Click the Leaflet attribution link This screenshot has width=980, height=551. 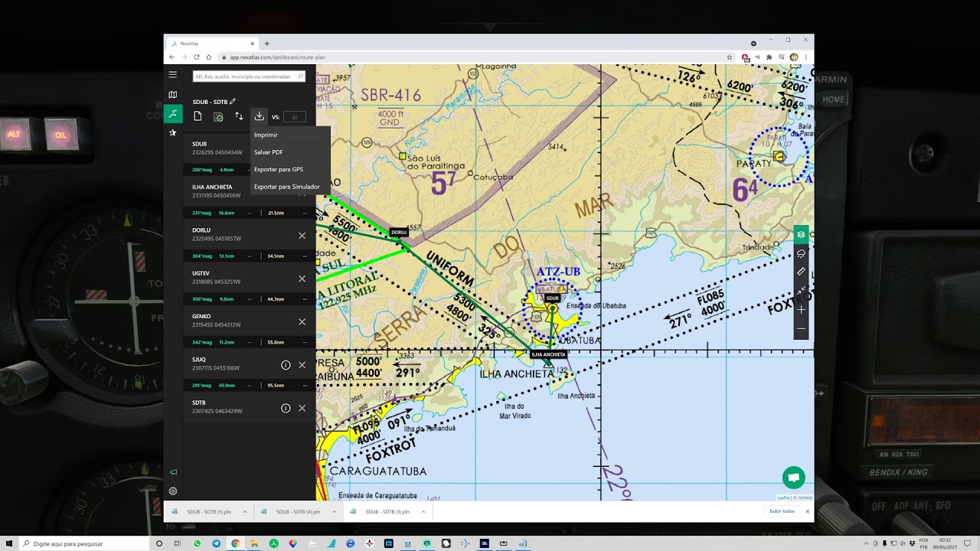coord(783,497)
